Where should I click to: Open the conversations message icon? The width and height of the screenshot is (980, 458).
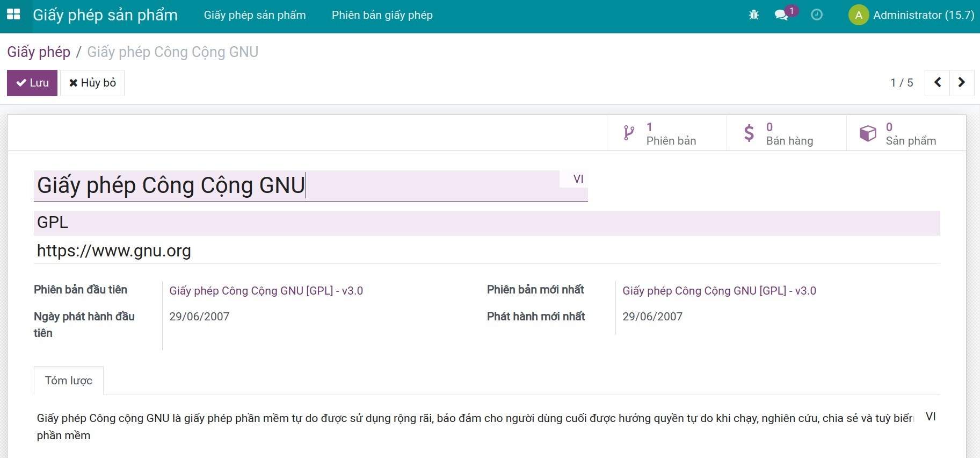[x=781, y=15]
